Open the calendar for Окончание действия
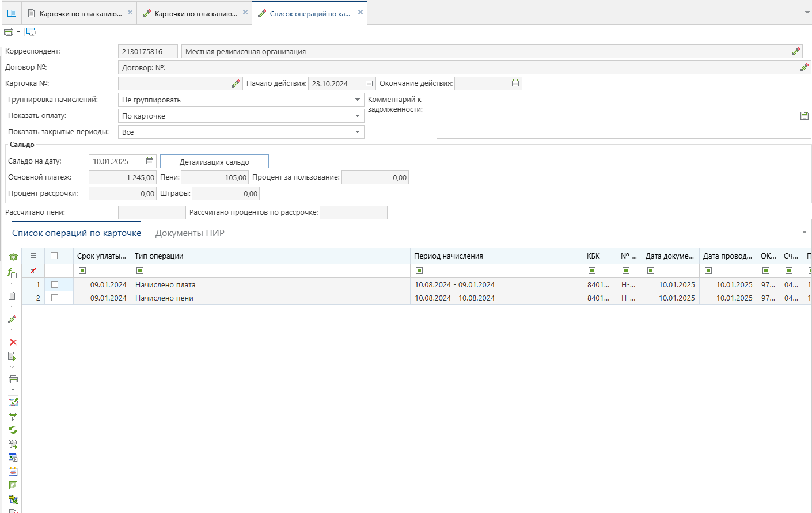Image resolution: width=812 pixels, height=513 pixels. pos(515,83)
